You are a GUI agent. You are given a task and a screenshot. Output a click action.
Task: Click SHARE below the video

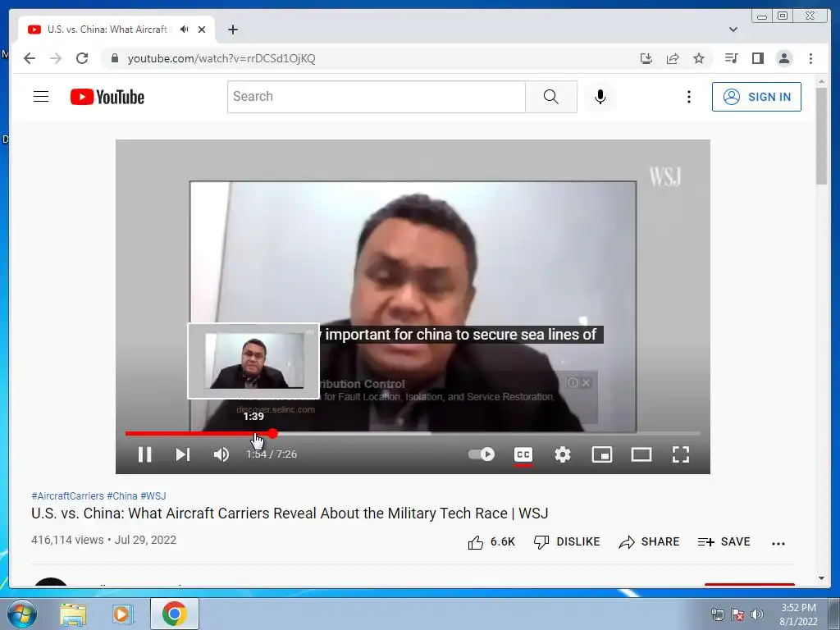point(650,542)
